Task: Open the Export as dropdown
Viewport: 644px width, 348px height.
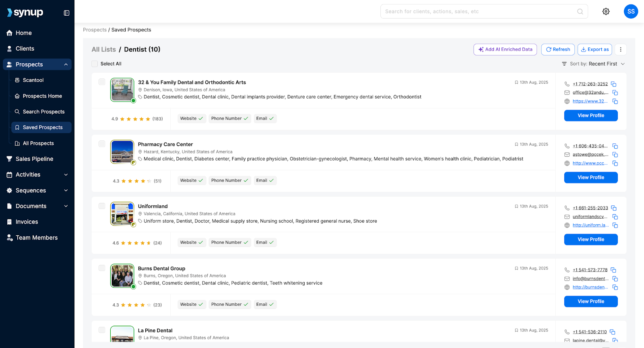Action: tap(594, 50)
